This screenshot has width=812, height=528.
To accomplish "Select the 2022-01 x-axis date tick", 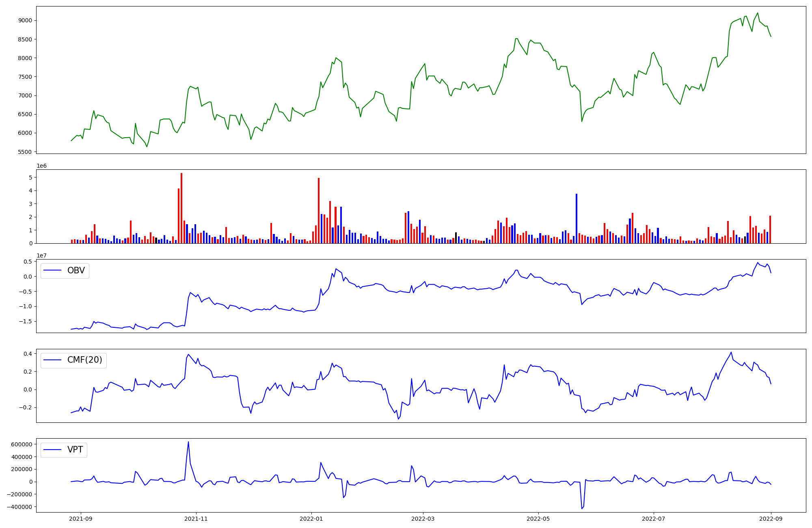I will coord(311,519).
